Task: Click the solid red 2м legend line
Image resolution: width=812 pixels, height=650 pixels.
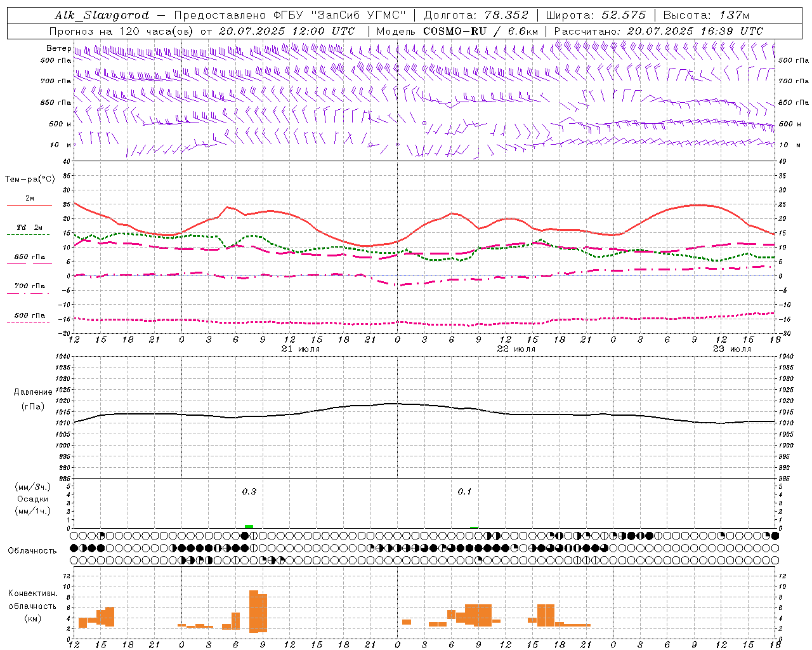Action: [29, 205]
